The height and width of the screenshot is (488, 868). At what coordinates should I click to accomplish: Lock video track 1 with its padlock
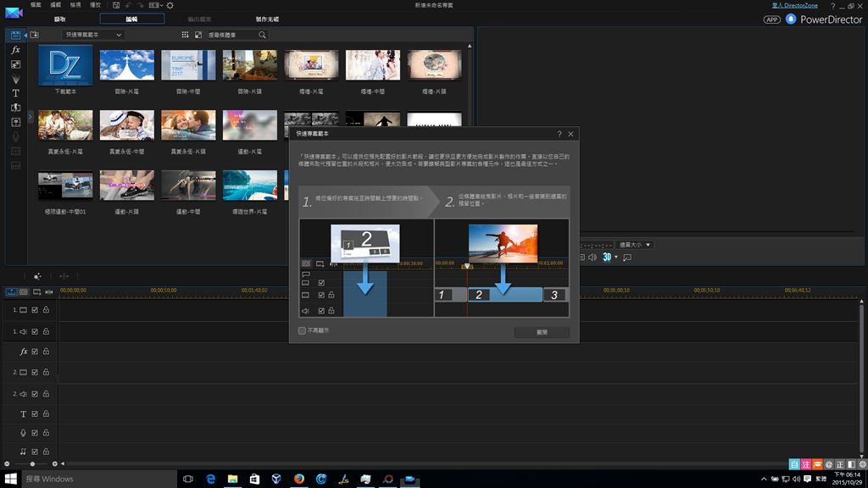point(46,310)
